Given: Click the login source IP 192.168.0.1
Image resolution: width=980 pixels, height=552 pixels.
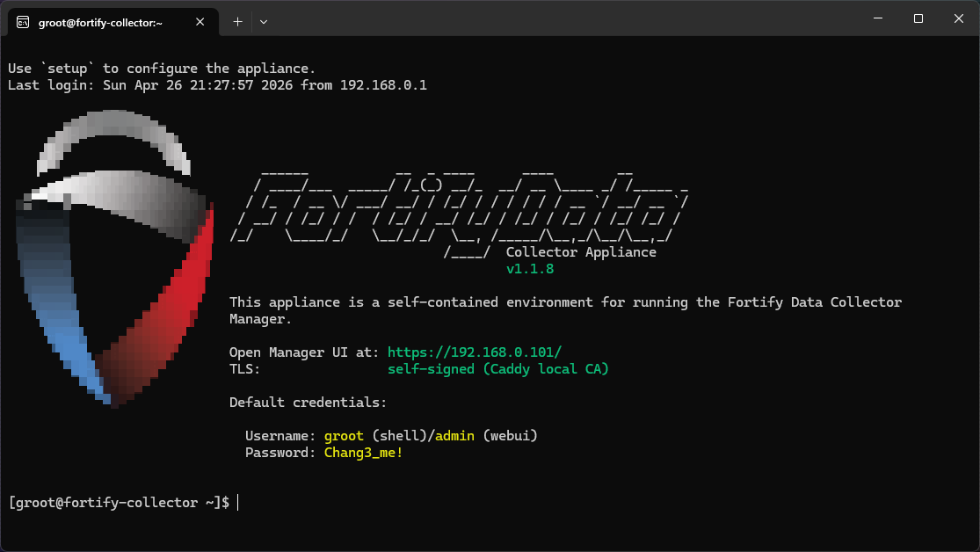Looking at the screenshot, I should [x=384, y=85].
